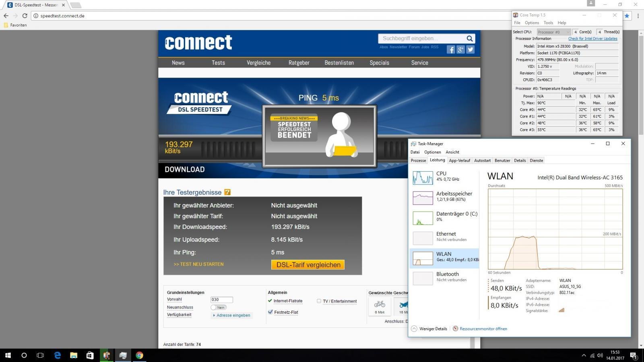This screenshot has width=644, height=362.
Task: Select the 6 Mbit bicycle speed icon
Action: [380, 306]
